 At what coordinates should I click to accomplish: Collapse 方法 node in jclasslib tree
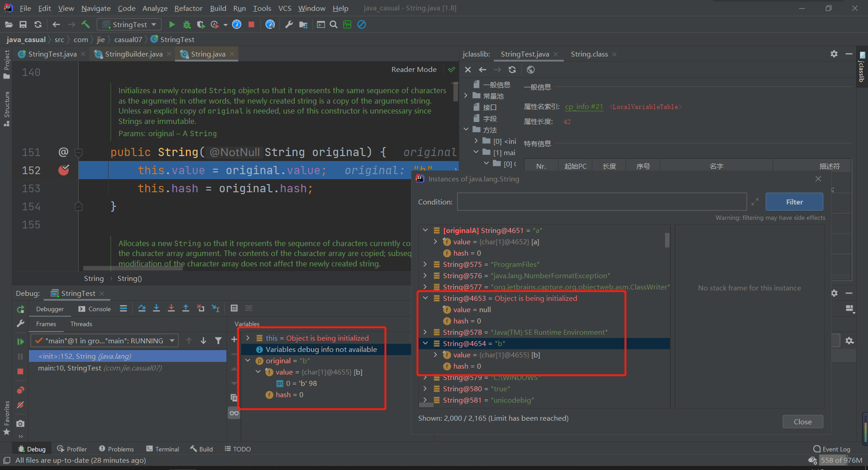(466, 129)
